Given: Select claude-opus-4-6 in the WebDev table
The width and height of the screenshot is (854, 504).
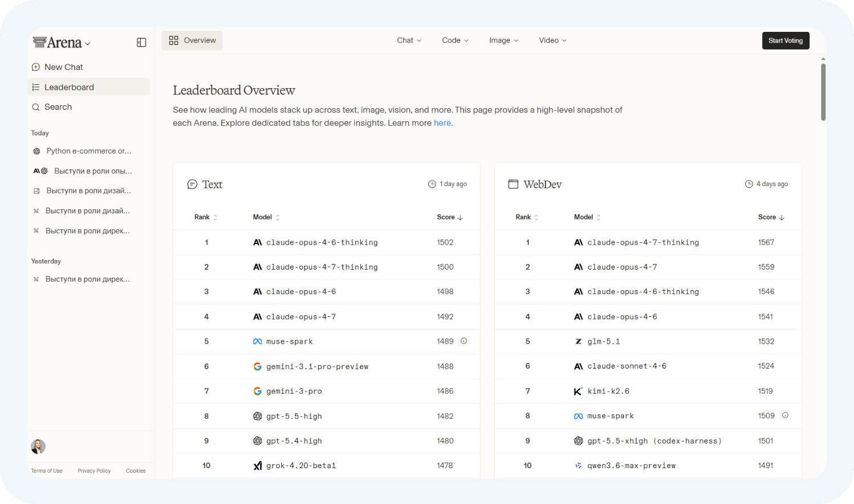Looking at the screenshot, I should pos(622,317).
